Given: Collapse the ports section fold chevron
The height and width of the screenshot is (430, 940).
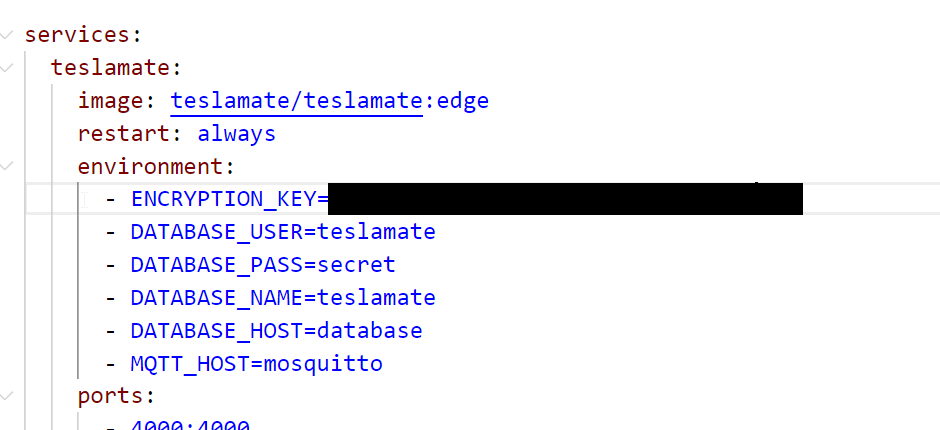Looking at the screenshot, I should pos(8,396).
